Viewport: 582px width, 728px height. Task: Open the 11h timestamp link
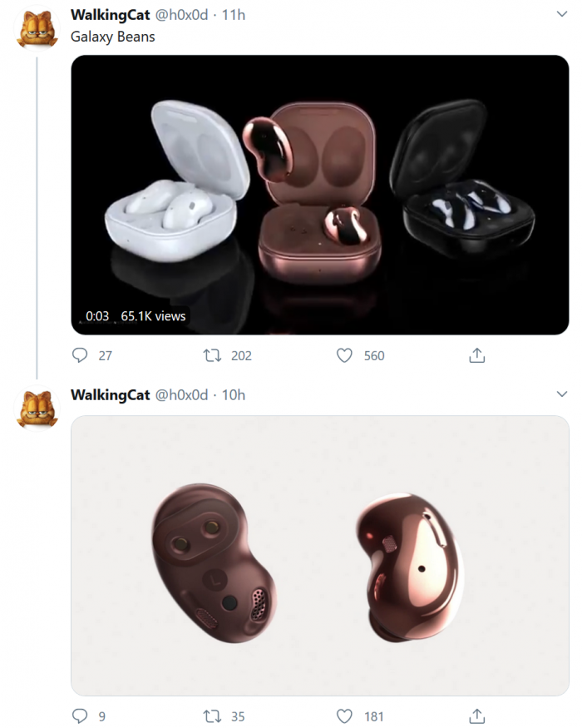click(x=233, y=14)
